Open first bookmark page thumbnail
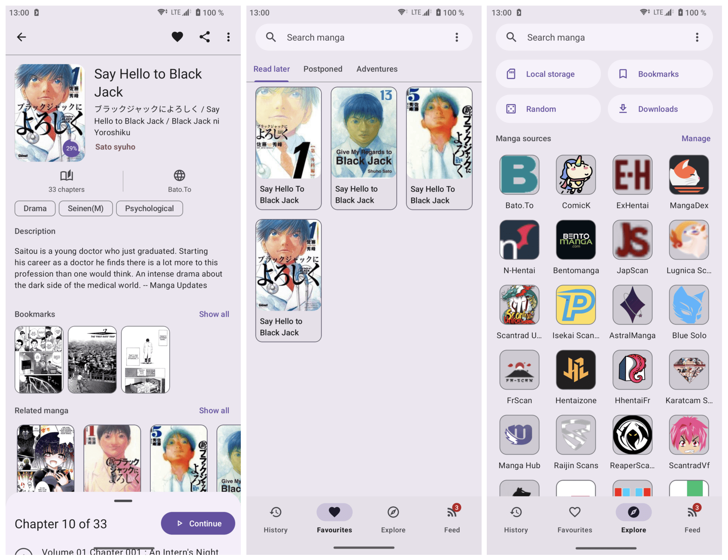This screenshot has height=560, width=728. click(39, 360)
